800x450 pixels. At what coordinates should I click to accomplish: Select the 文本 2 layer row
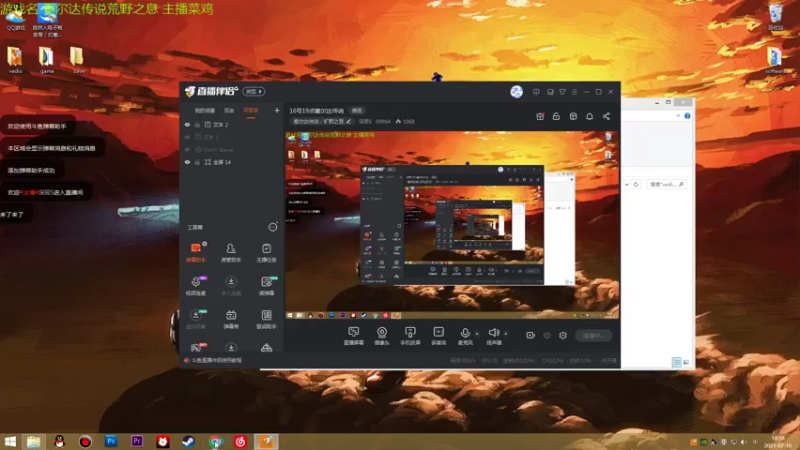[x=231, y=124]
